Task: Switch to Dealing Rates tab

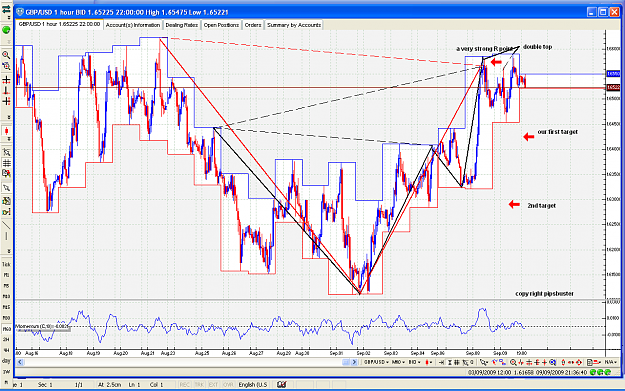Action: tap(182, 25)
